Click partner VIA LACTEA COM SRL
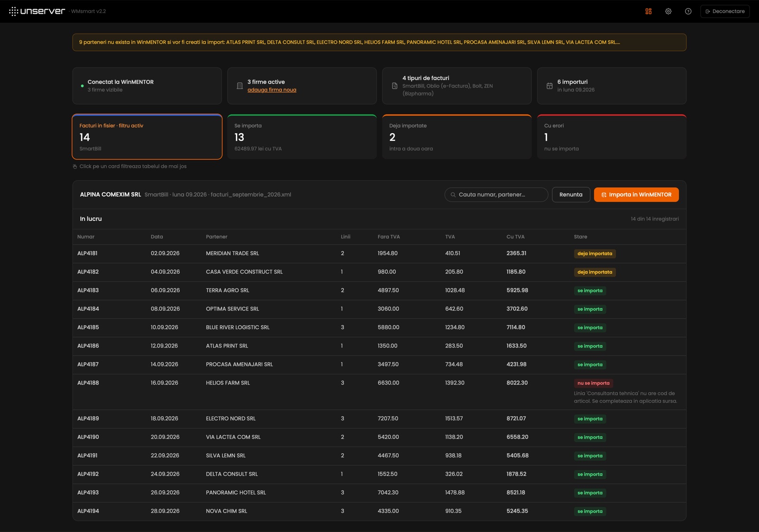759x532 pixels. (x=233, y=437)
